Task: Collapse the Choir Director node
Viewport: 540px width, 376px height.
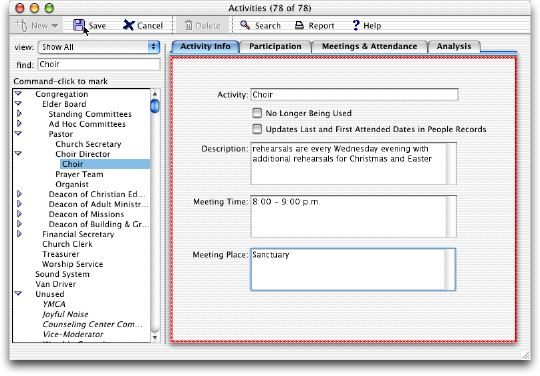Action: 18,154
